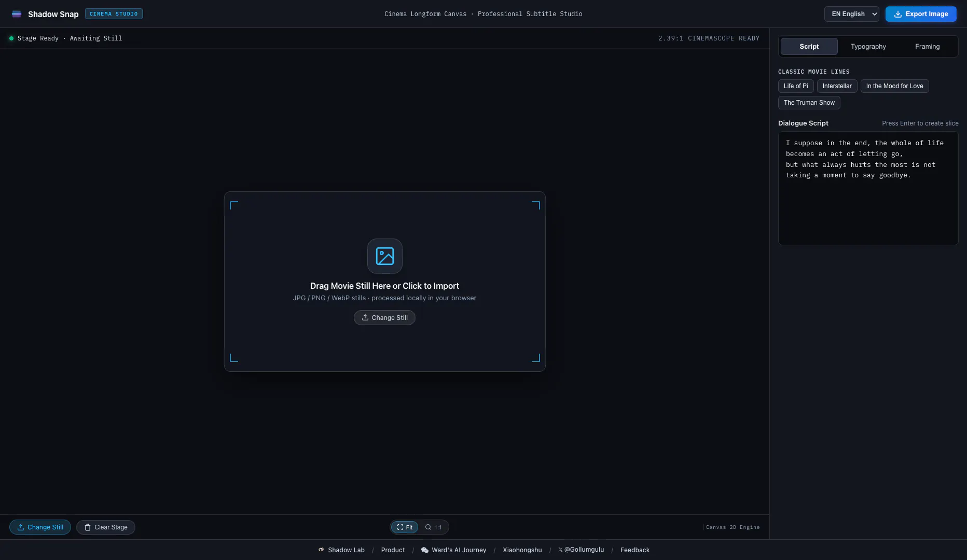Open the EN English language dropdown
This screenshot has height=560, width=967.
tap(852, 14)
